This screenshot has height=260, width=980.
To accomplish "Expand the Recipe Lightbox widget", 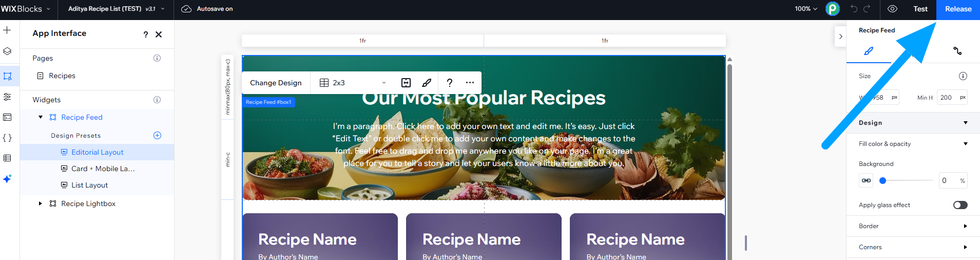I will point(41,203).
